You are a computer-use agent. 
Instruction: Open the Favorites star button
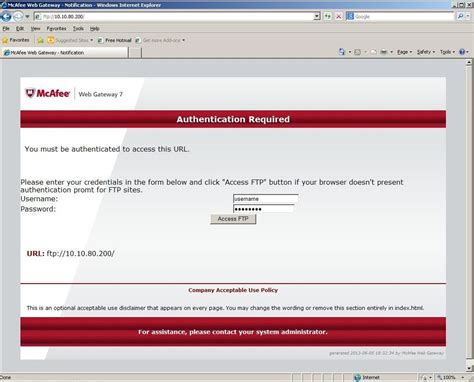point(16,40)
